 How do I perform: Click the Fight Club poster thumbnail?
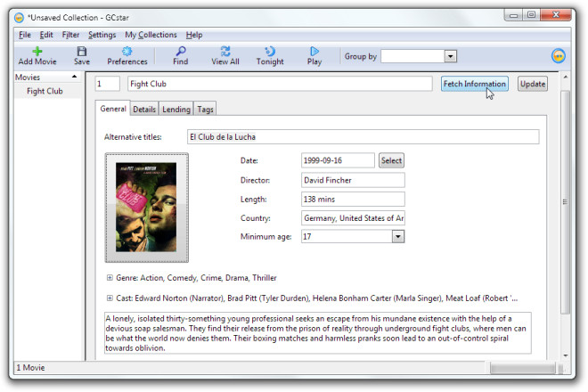pyautogui.click(x=146, y=208)
